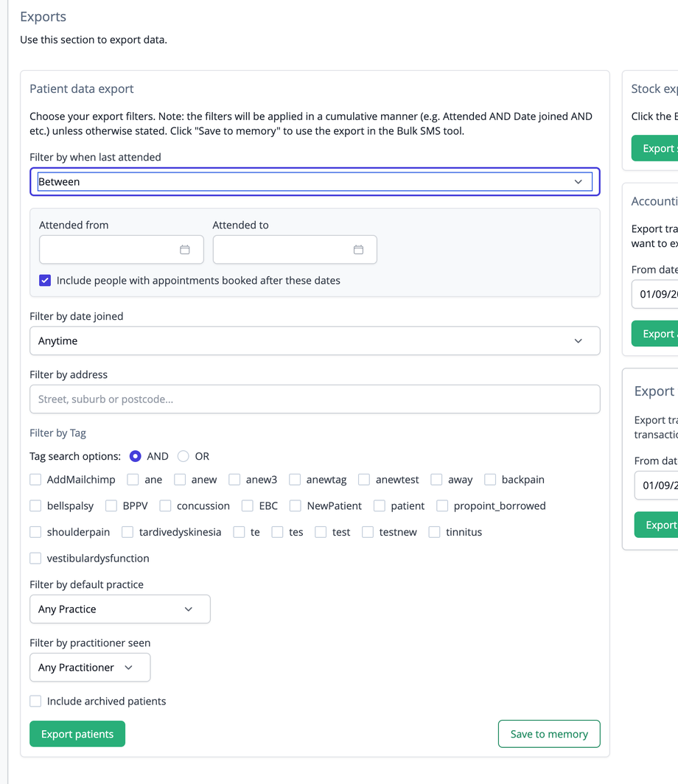The height and width of the screenshot is (784, 678).
Task: Tick the away tag checkbox
Action: (x=436, y=480)
